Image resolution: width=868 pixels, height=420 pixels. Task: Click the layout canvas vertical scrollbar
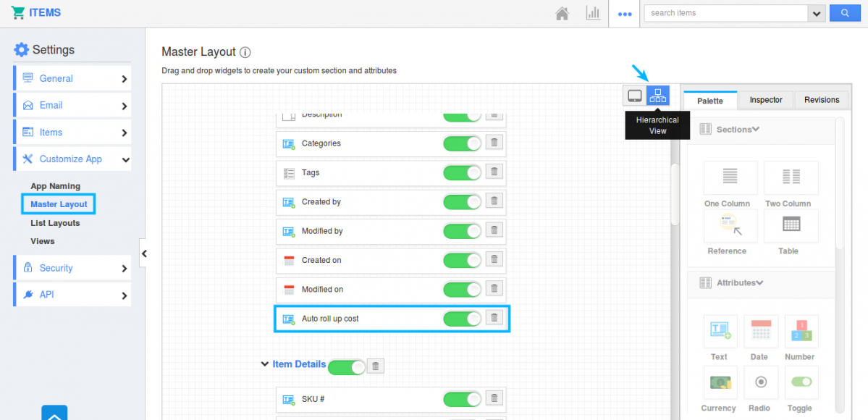click(x=675, y=195)
